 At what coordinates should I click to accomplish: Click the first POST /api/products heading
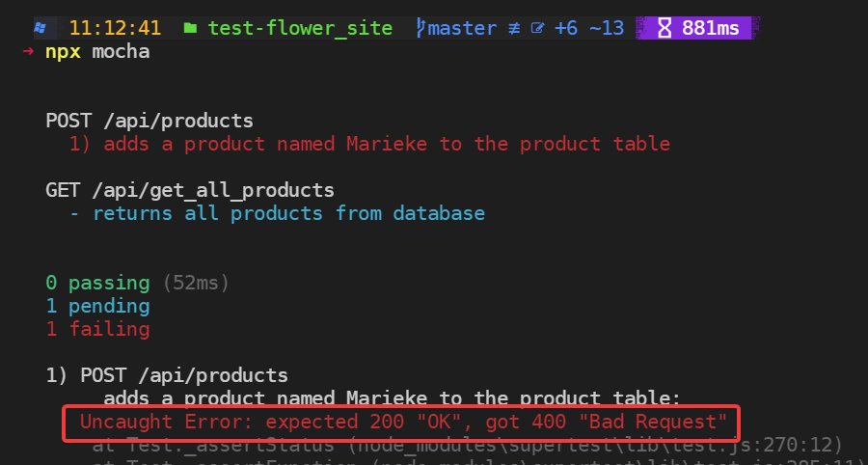149,121
